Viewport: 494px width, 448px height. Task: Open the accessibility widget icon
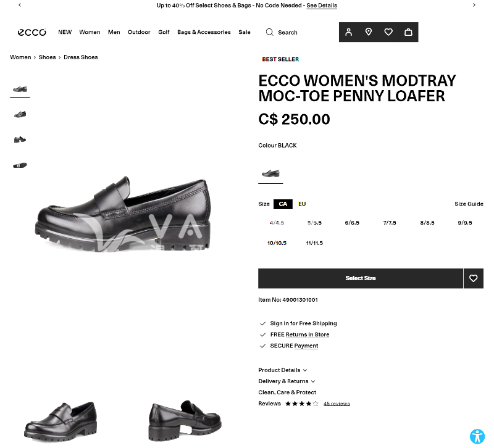[x=477, y=436]
